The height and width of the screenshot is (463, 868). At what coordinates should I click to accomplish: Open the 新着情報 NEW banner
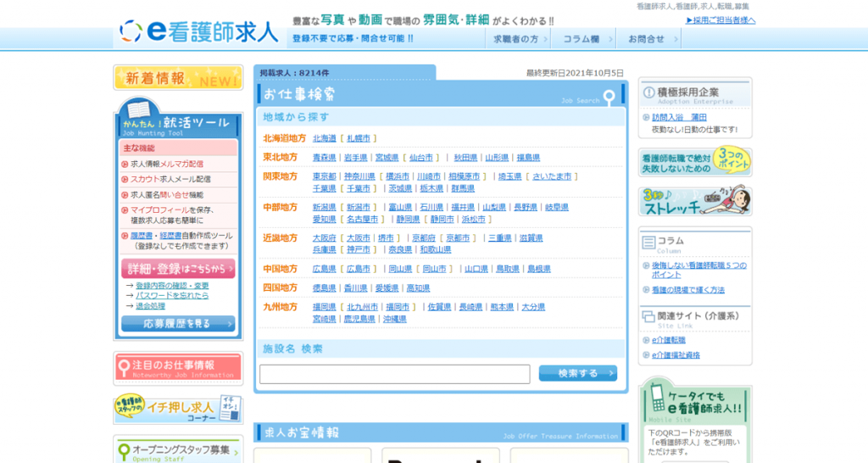pos(178,77)
